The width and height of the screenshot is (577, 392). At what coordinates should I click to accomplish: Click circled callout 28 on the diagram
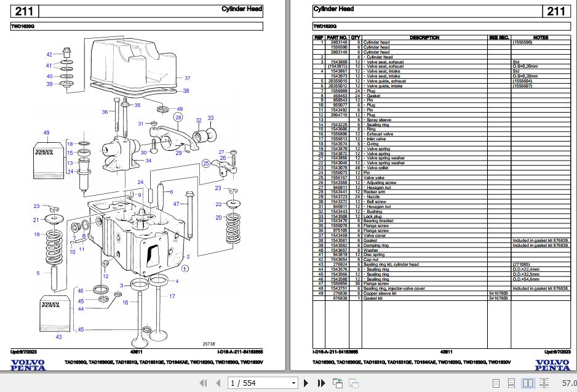(x=178, y=118)
